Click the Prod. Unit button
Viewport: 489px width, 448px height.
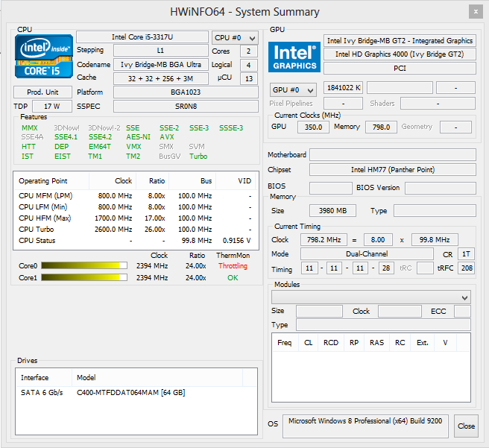tap(42, 92)
